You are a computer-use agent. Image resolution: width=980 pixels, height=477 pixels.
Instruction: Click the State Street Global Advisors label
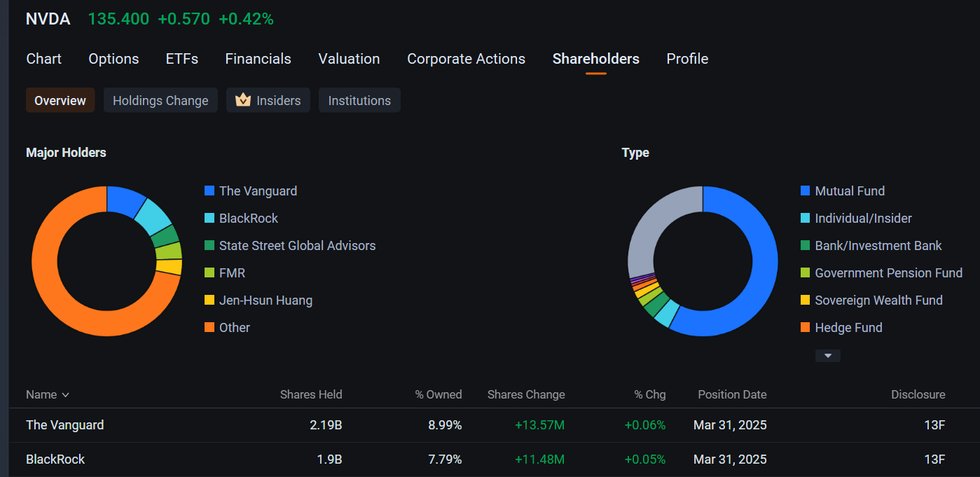pyautogui.click(x=298, y=245)
